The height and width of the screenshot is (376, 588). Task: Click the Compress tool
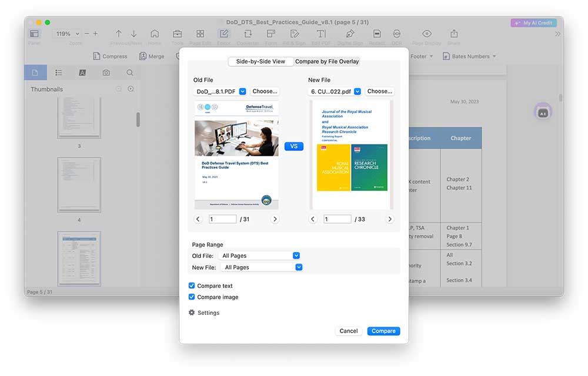click(111, 56)
